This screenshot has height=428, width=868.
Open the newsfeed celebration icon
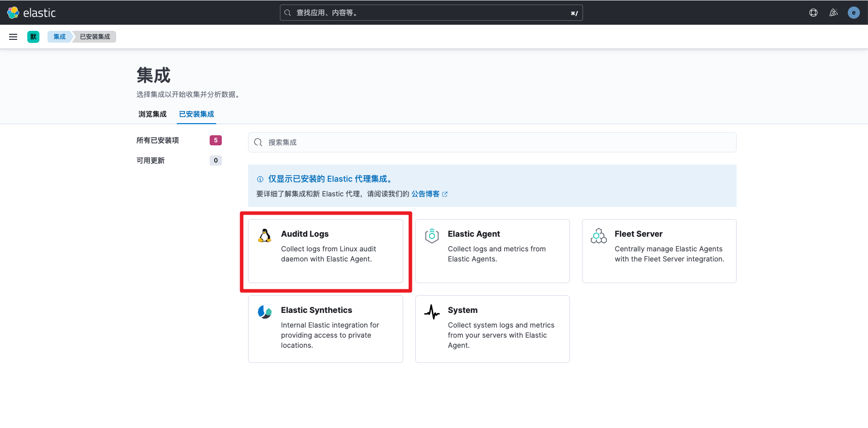click(834, 13)
